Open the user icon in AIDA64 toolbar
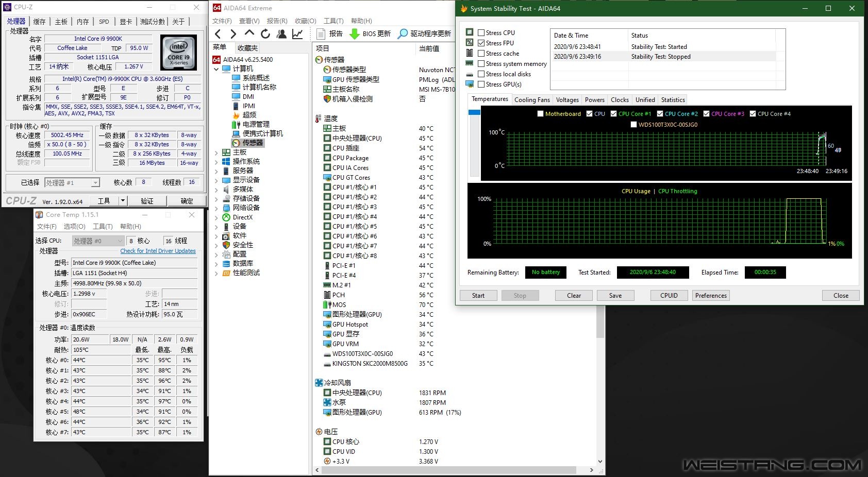 [281, 34]
